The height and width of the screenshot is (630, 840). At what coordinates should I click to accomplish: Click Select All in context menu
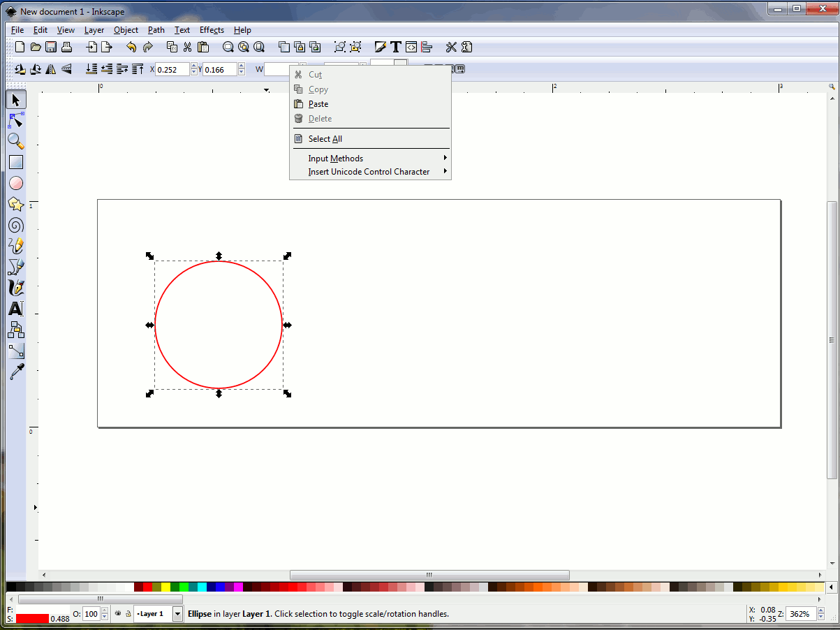[325, 139]
